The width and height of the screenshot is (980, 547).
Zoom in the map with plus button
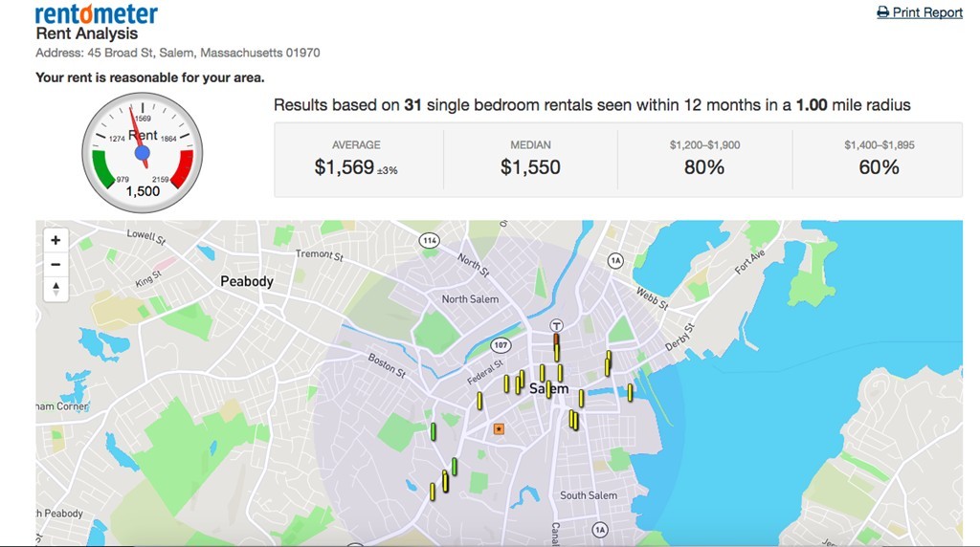click(x=56, y=240)
